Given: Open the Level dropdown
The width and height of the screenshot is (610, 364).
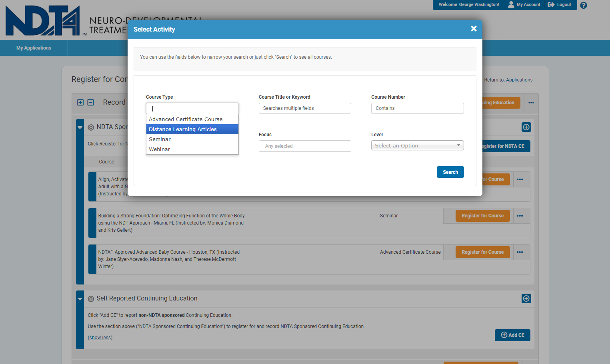Looking at the screenshot, I should 417,145.
